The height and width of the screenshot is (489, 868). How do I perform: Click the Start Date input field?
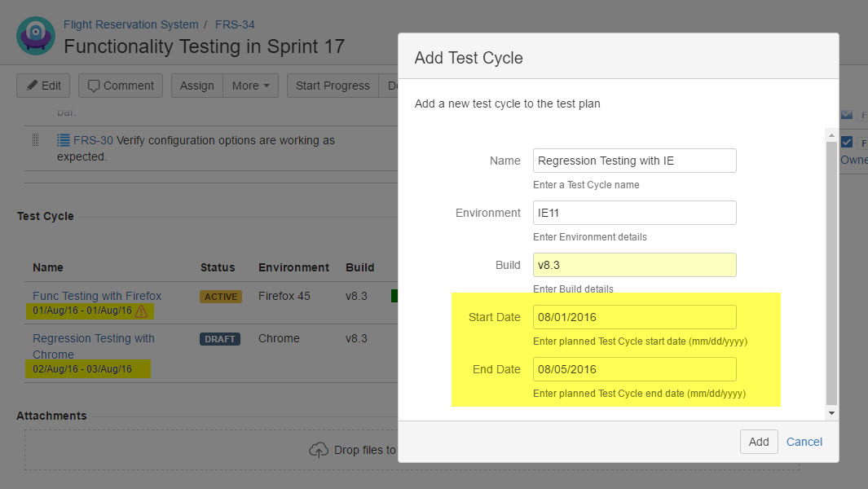pos(634,317)
